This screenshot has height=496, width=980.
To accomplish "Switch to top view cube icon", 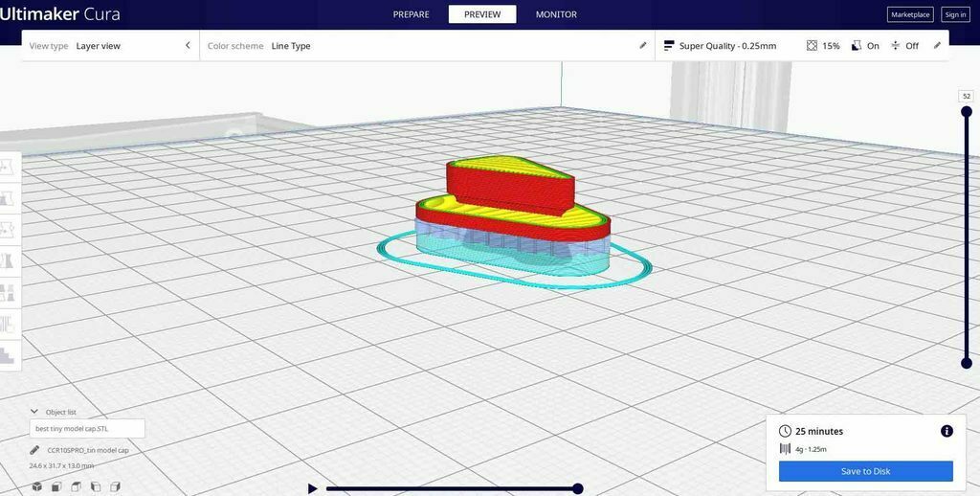I will point(77,486).
